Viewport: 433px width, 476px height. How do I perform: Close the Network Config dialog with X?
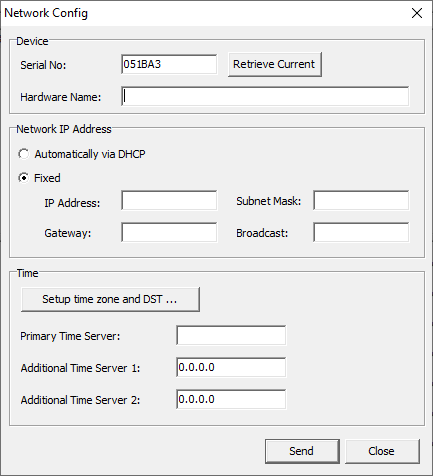[417, 13]
